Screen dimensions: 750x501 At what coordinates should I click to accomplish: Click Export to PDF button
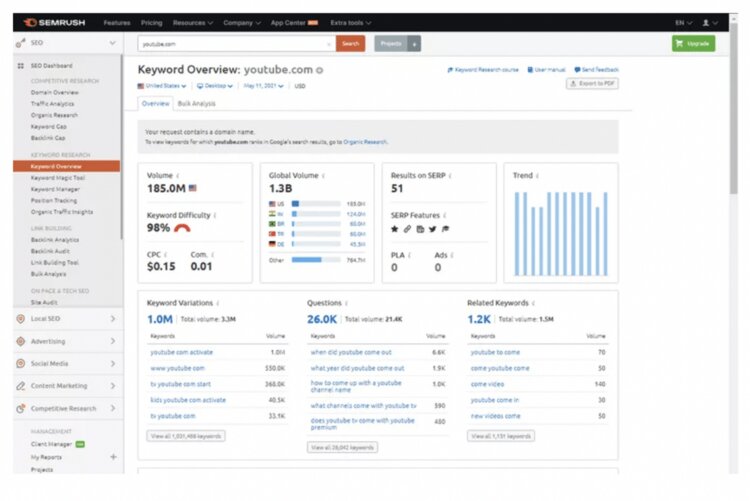[593, 84]
